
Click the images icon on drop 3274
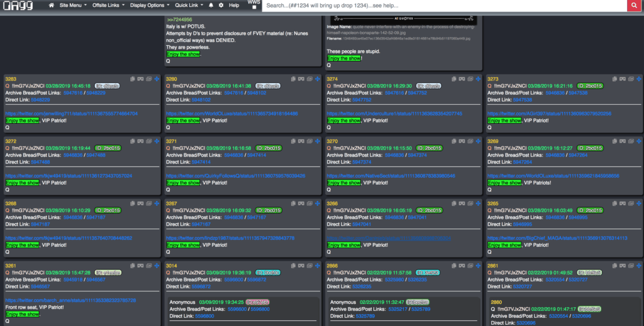(x=470, y=79)
